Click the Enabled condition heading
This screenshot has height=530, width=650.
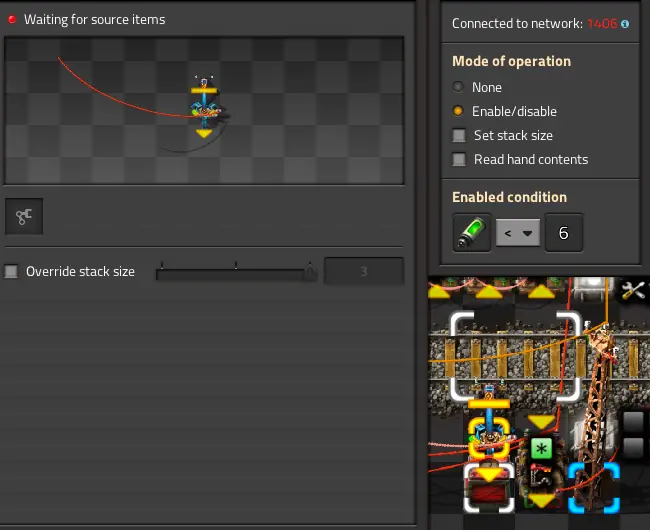coord(509,197)
